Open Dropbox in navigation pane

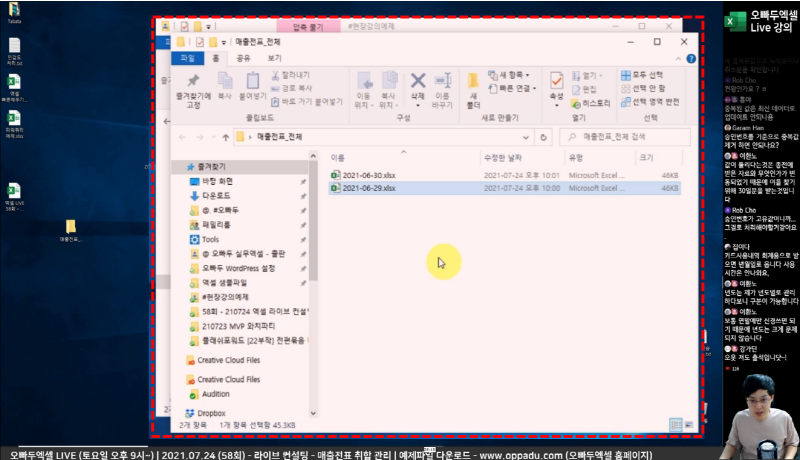click(211, 413)
